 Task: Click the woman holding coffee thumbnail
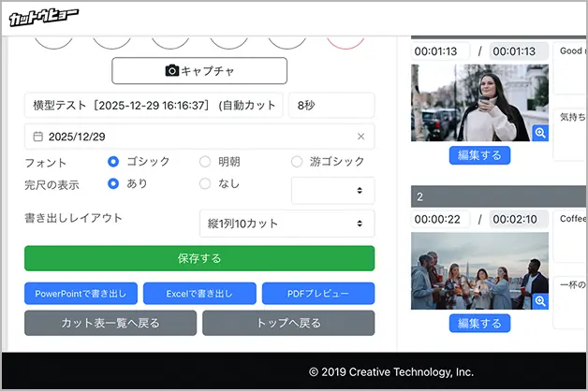[x=479, y=103]
